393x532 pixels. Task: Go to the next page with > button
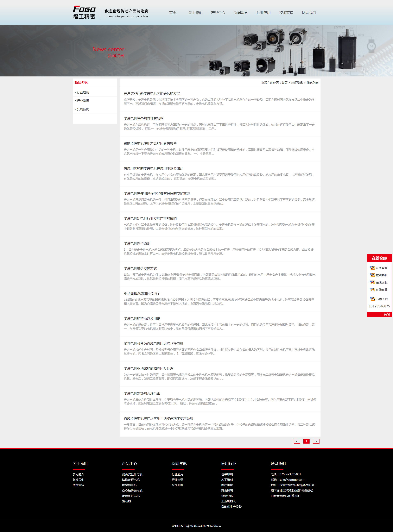click(x=316, y=441)
